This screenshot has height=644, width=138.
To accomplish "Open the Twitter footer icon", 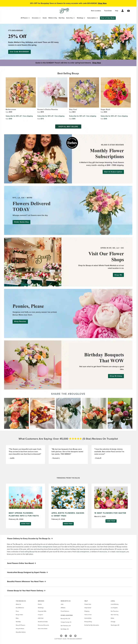I will tap(61, 636).
